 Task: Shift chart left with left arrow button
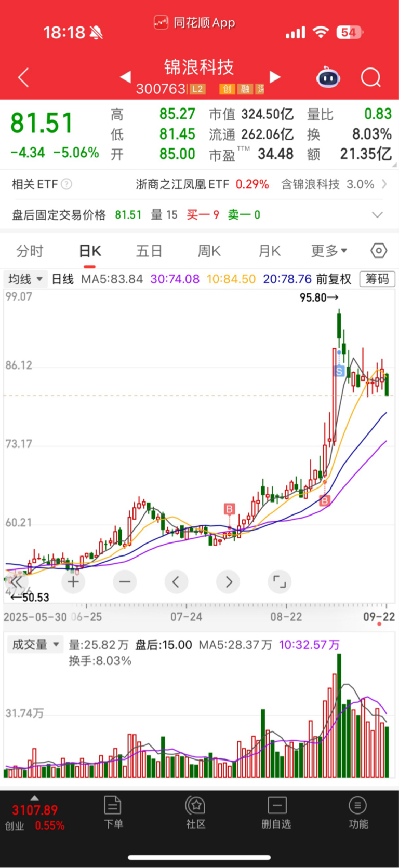click(176, 582)
